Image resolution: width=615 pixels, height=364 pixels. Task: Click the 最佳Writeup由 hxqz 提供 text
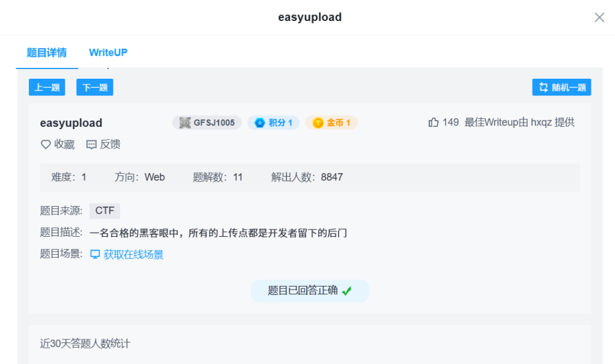[519, 123]
